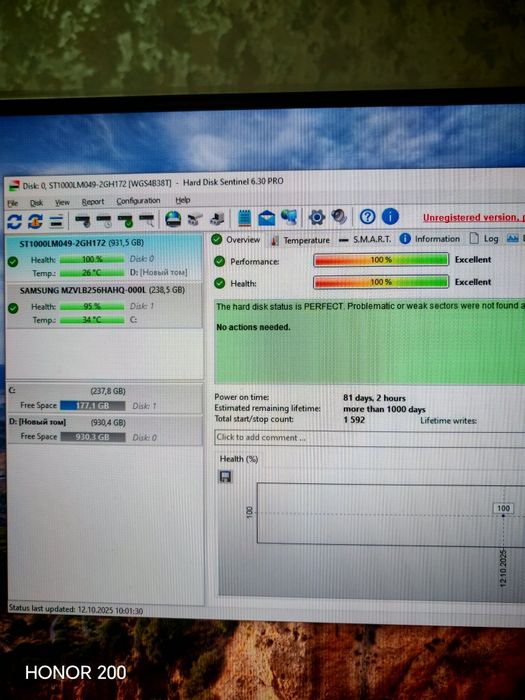525x700 pixels.
Task: Click the 'Lifetime writes:' label
Action: pyautogui.click(x=448, y=421)
